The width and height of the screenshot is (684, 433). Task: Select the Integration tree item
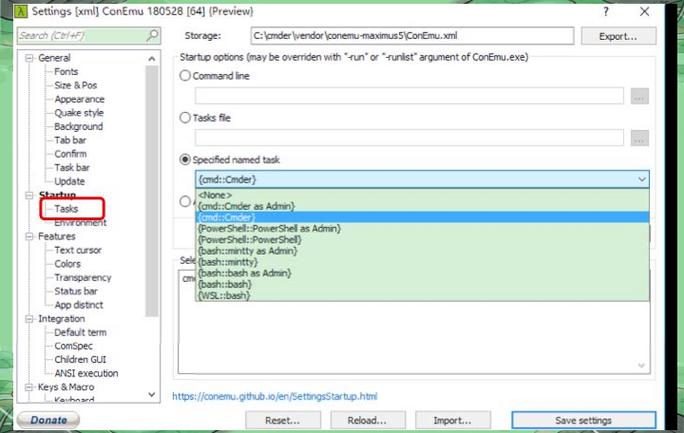click(x=62, y=319)
